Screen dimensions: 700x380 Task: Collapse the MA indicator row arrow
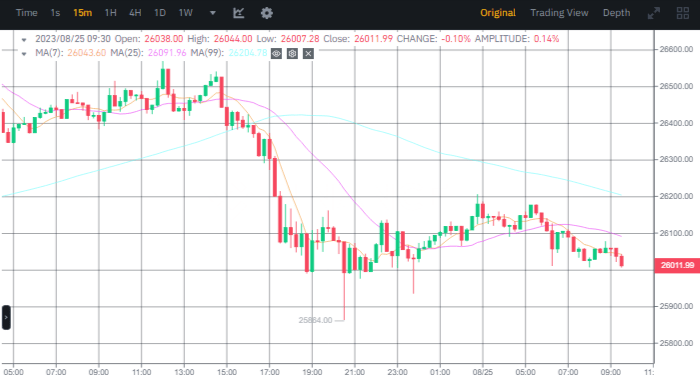pos(24,54)
